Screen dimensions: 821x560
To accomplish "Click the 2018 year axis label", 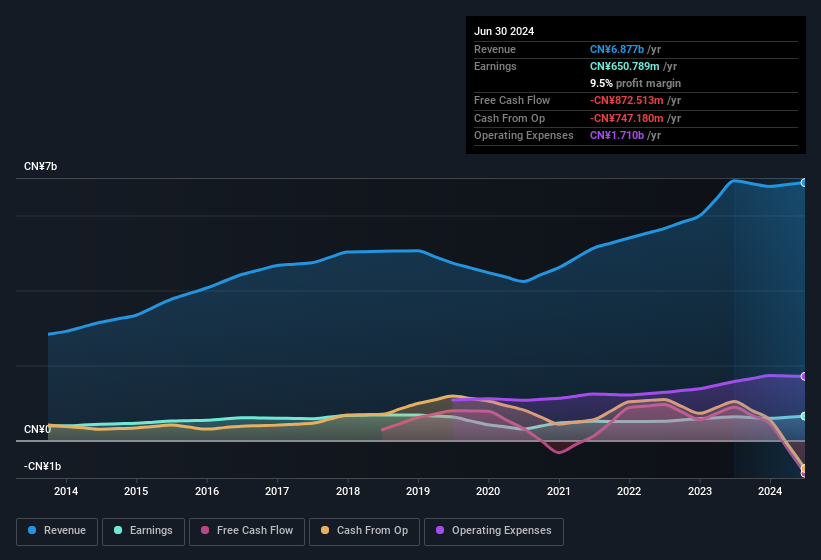I will click(348, 491).
